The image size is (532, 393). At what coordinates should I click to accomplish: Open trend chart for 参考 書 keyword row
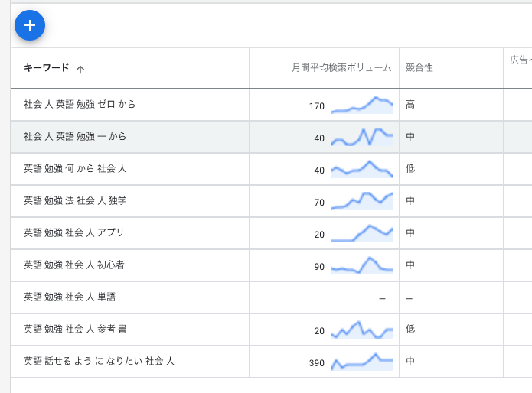[x=362, y=330]
